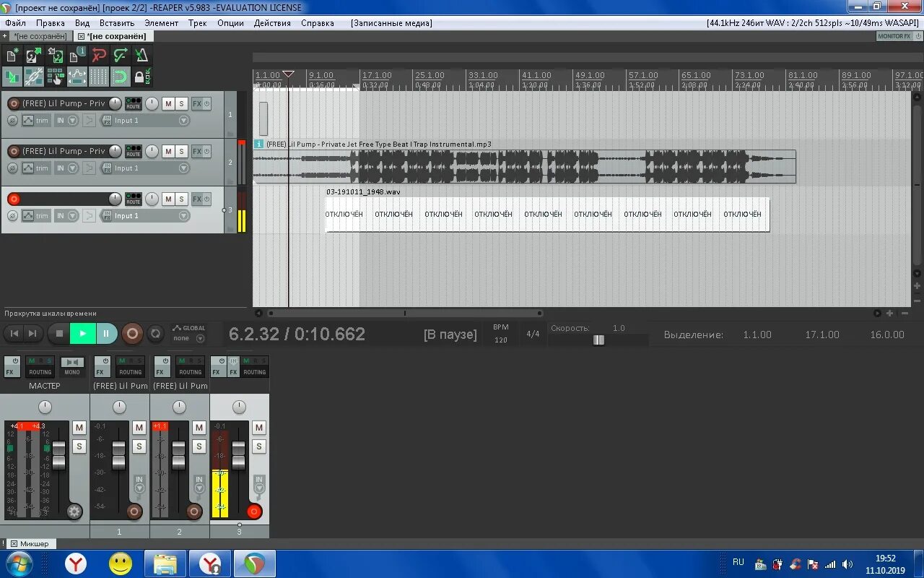Click MONITOR FX button
This screenshot has height=578, width=924.
pyautogui.click(x=896, y=36)
